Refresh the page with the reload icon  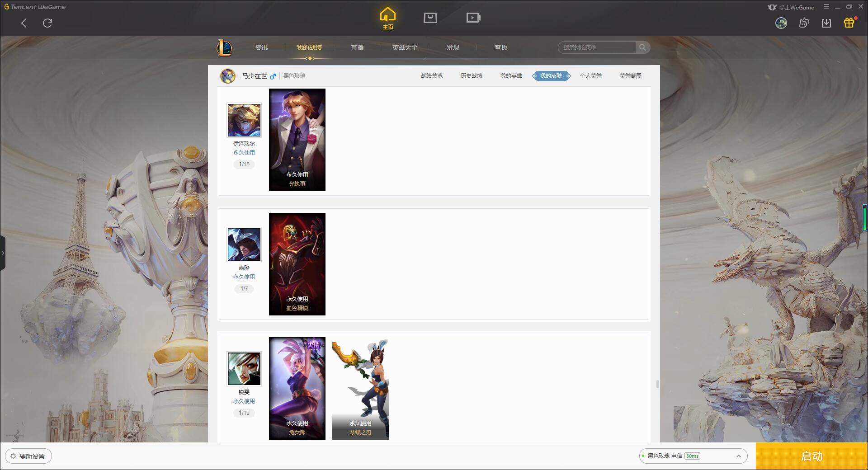[47, 23]
